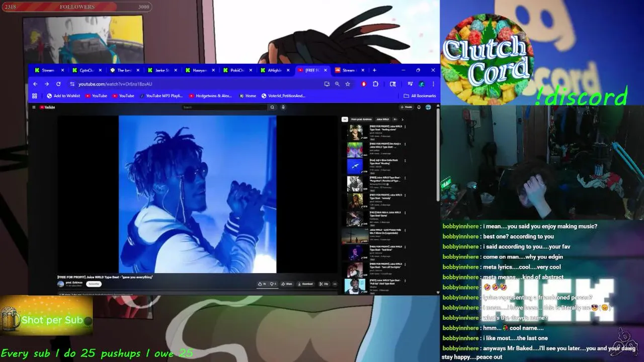Open the Extensions puzzle icon

pos(375,84)
